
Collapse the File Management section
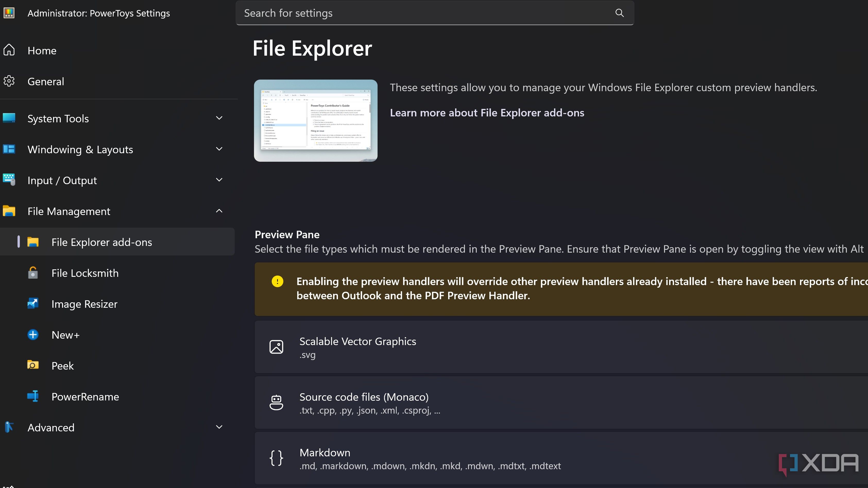click(x=219, y=211)
